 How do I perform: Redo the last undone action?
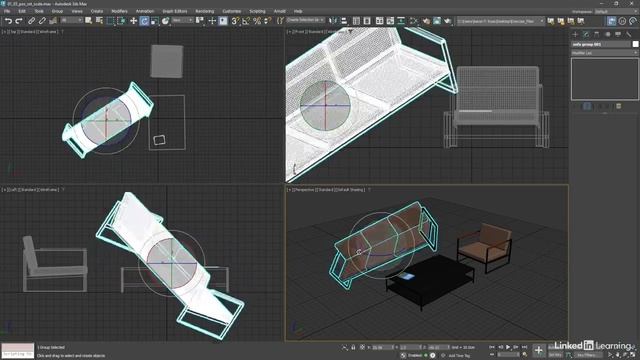(19, 21)
